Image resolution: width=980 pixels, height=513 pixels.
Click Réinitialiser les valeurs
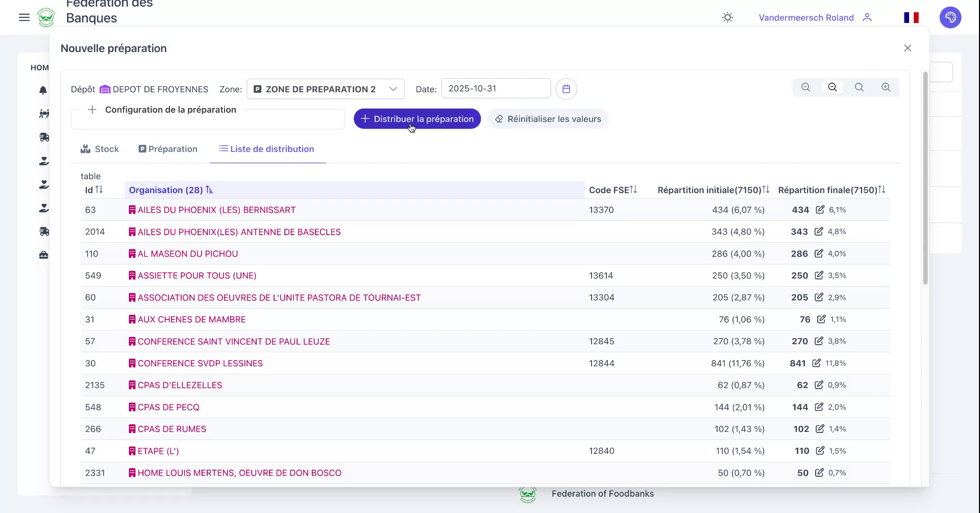(x=548, y=118)
